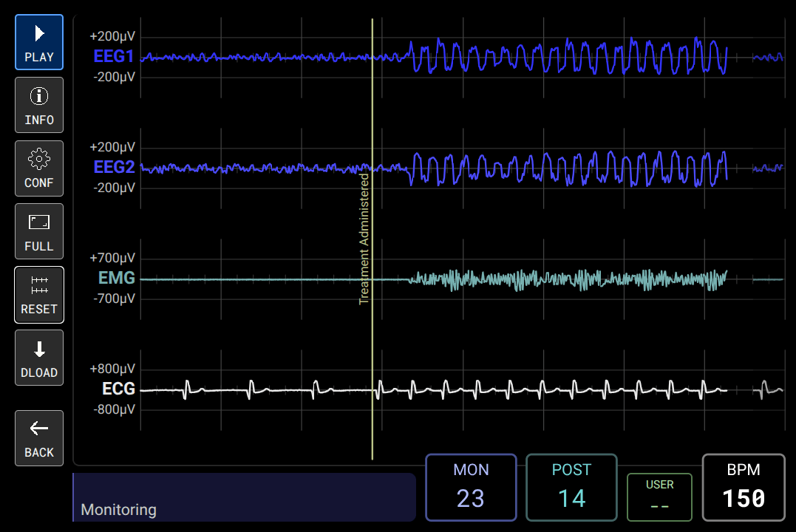Select the ECG channel label

tap(119, 389)
